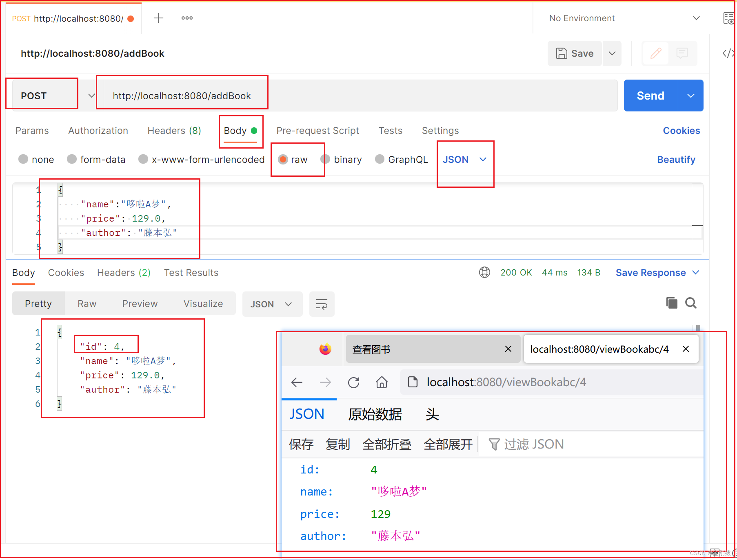Open the Tests tab
The width and height of the screenshot is (737, 560).
[x=390, y=131]
